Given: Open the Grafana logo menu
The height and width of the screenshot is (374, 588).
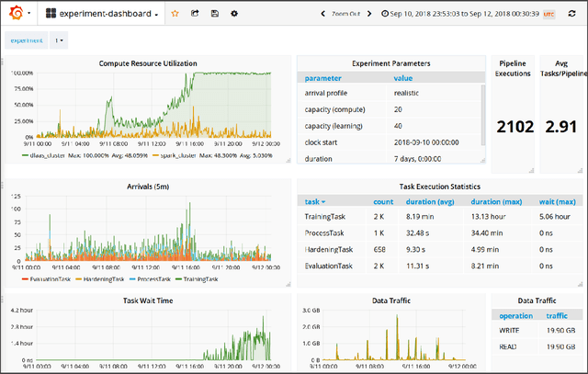Looking at the screenshot, I should 16,14.
